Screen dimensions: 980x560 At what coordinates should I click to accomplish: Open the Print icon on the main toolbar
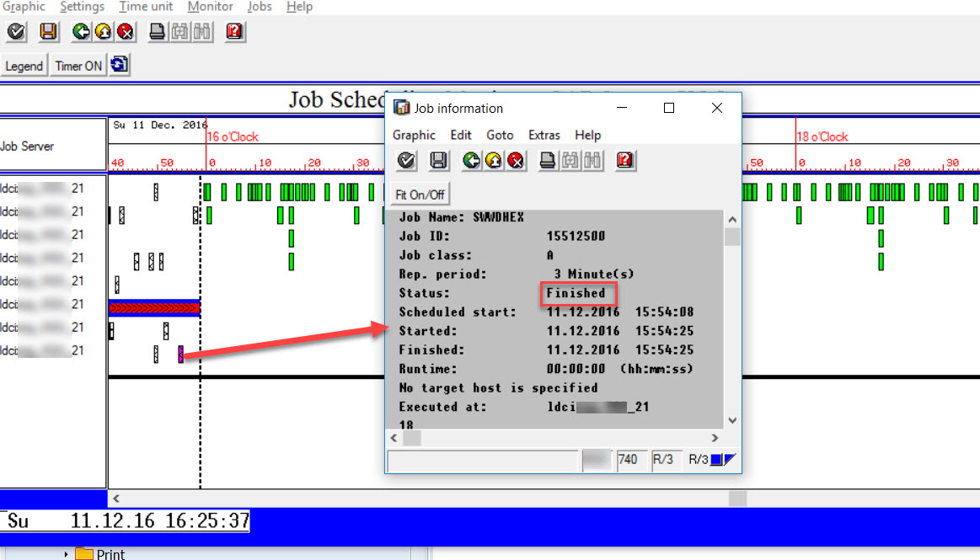(x=156, y=31)
